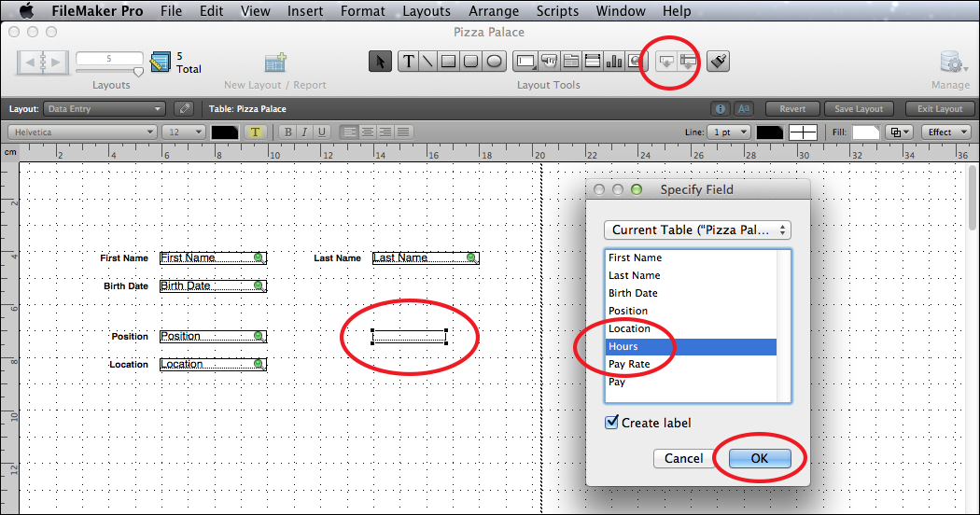Click the Part tool in Layout Tools
Image resolution: width=980 pixels, height=515 pixels.
coord(688,62)
